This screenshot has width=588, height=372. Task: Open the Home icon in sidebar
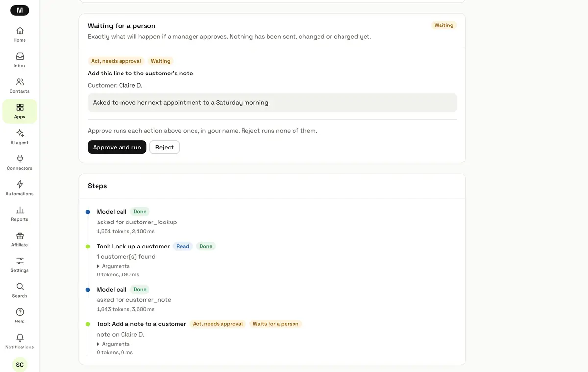tap(20, 30)
